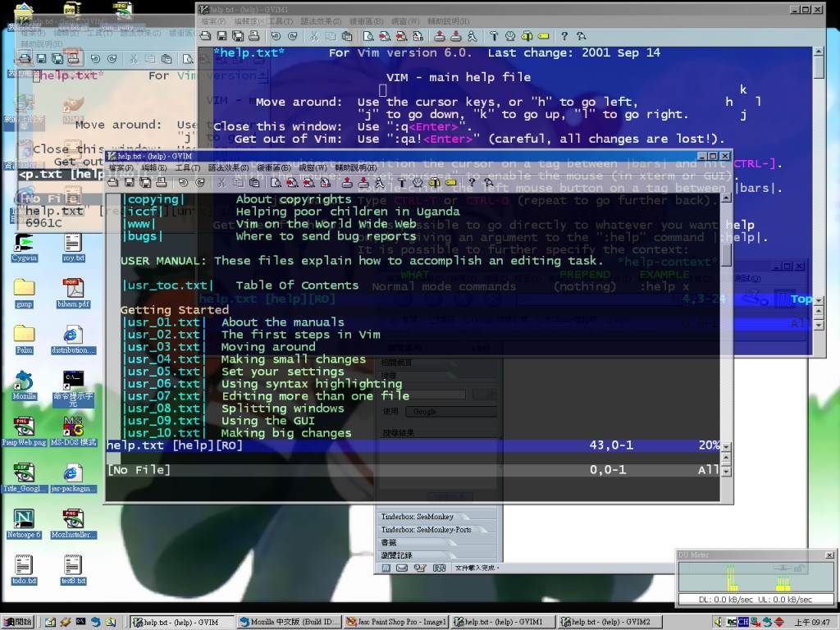Open 檔案(F) menu in front GVIM window
Screen dimensions: 840x630
121,167
